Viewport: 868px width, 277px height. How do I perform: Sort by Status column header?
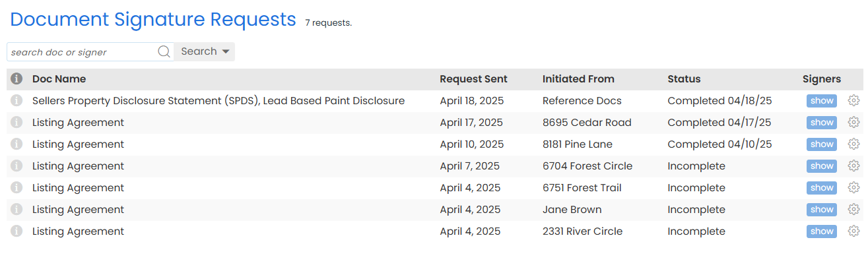coord(684,79)
